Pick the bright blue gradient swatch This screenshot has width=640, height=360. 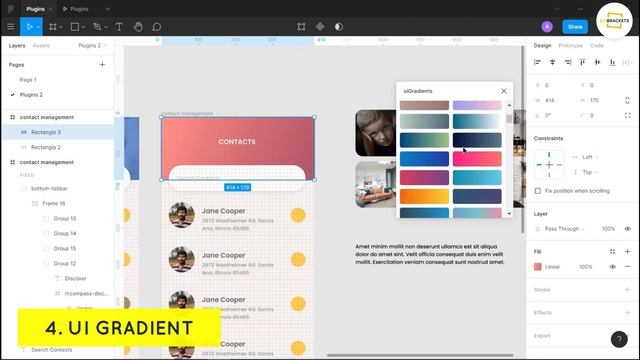[x=424, y=159]
